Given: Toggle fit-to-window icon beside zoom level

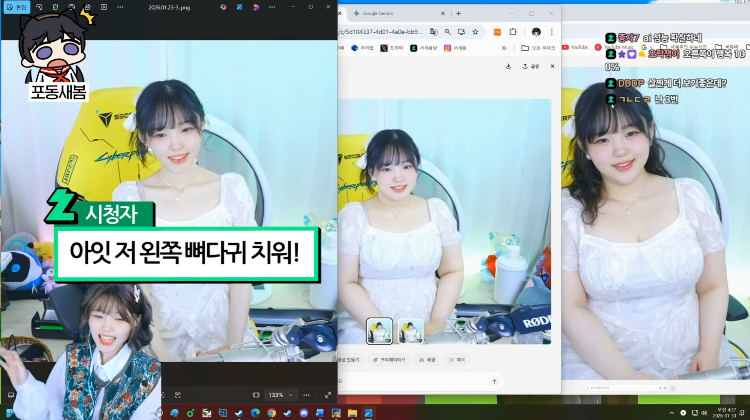Looking at the screenshot, I should point(256,395).
